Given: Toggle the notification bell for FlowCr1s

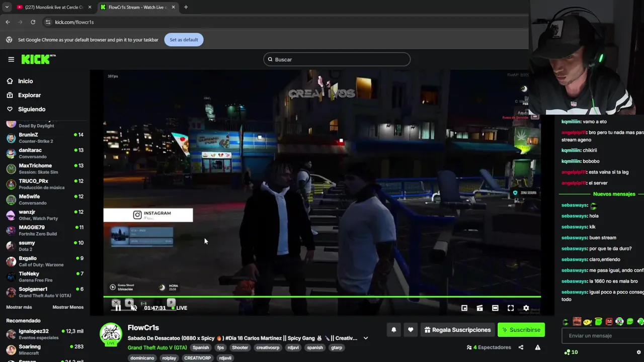Looking at the screenshot, I should coord(394,330).
